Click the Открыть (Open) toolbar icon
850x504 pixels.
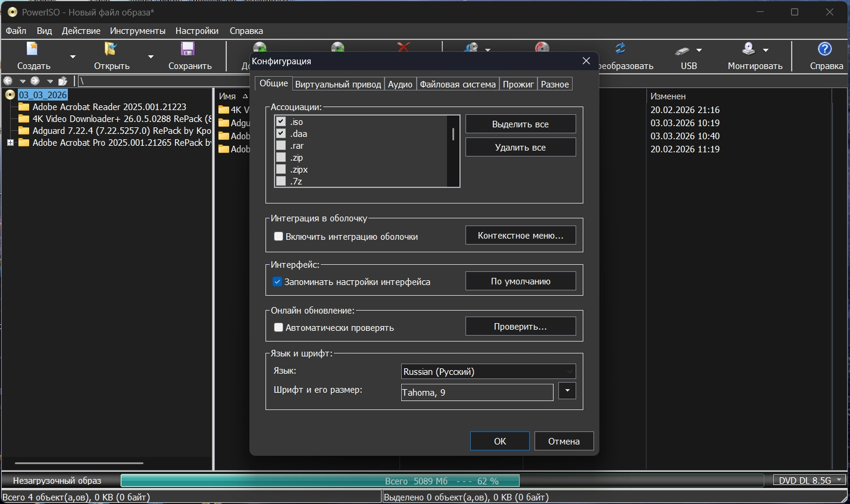point(111,49)
